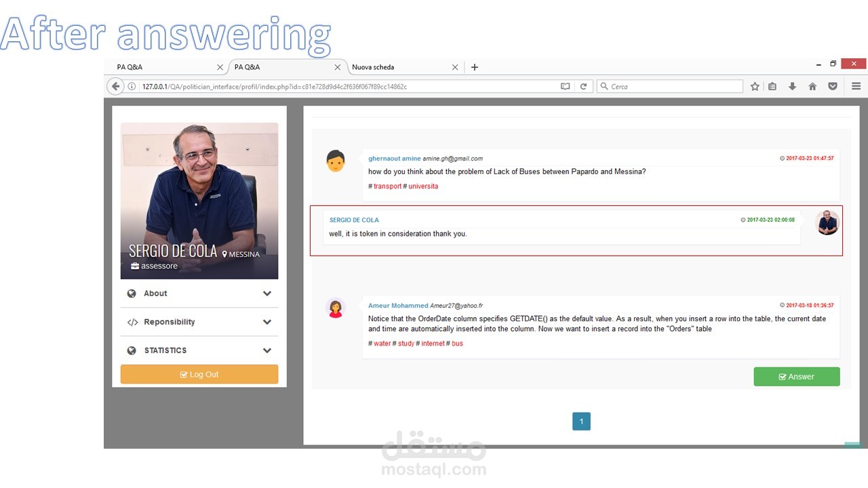The image size is (868, 488).
Task: Close the Nuova scheda tab
Action: [x=455, y=67]
